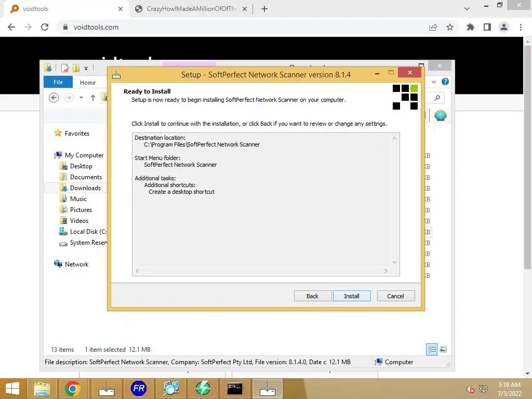Reload the voidtools page
Image resolution: width=532 pixels, height=399 pixels.
point(45,27)
